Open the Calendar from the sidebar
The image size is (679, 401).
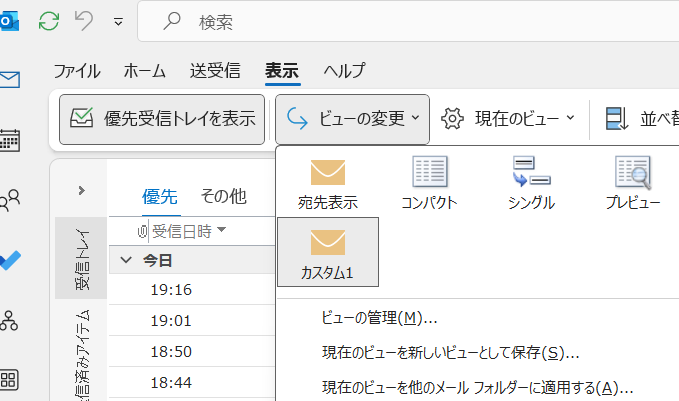[x=10, y=139]
